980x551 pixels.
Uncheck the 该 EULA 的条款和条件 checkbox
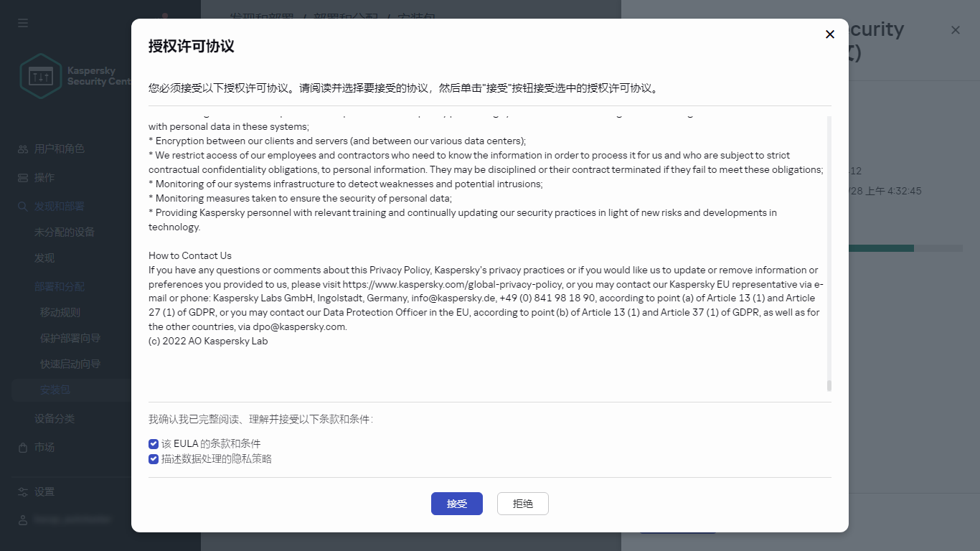pyautogui.click(x=153, y=443)
